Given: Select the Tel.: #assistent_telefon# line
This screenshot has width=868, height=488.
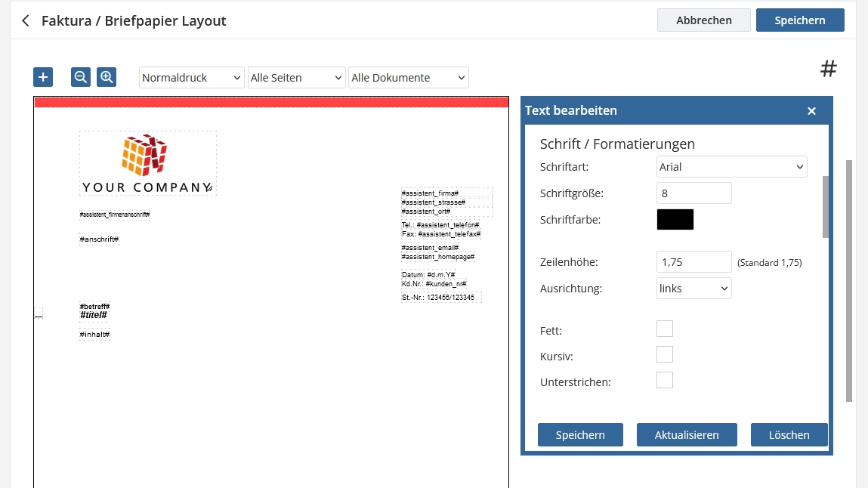Looking at the screenshot, I should click(440, 225).
